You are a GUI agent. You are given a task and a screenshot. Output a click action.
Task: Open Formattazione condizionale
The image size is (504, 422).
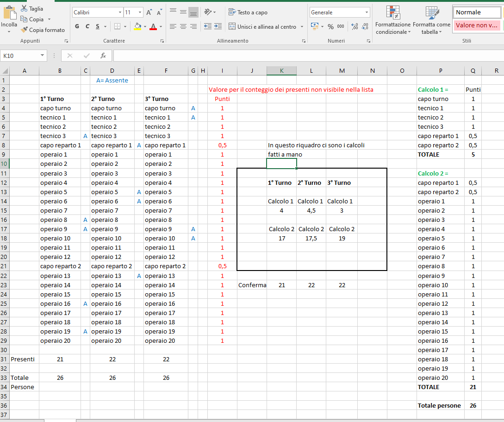coord(393,20)
